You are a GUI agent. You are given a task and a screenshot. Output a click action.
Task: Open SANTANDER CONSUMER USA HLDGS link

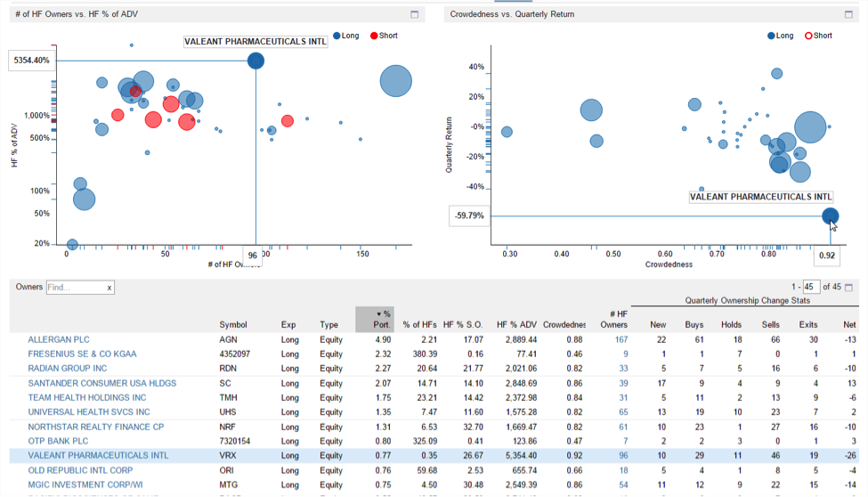tap(101, 383)
